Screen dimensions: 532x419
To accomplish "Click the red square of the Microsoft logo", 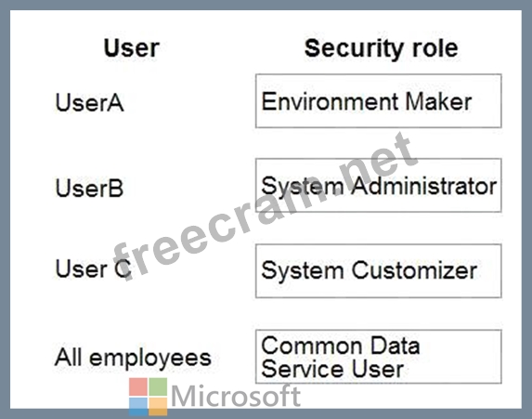I will [x=138, y=387].
